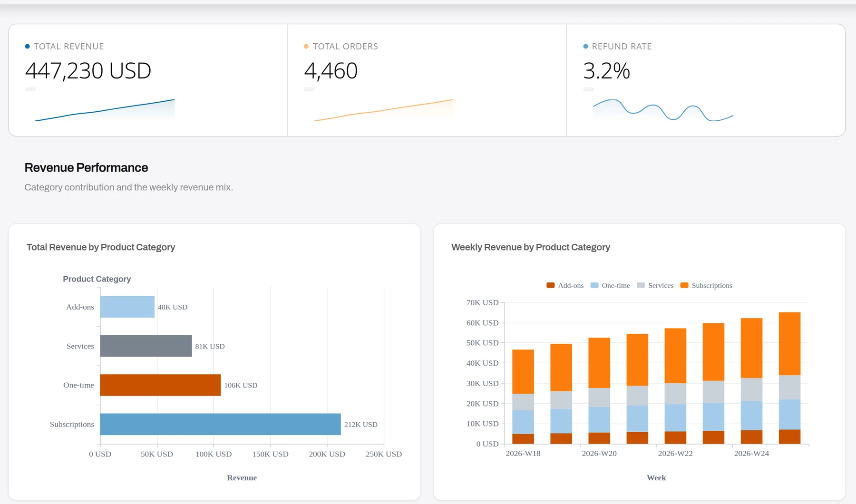Click the 81K USD bar label
The width and height of the screenshot is (856, 504).
click(210, 346)
